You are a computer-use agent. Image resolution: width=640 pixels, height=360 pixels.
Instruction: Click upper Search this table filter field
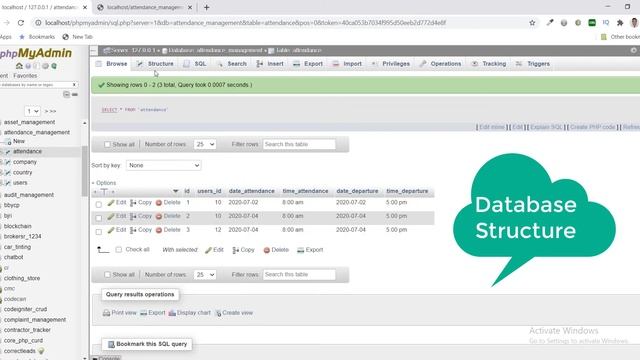299,144
